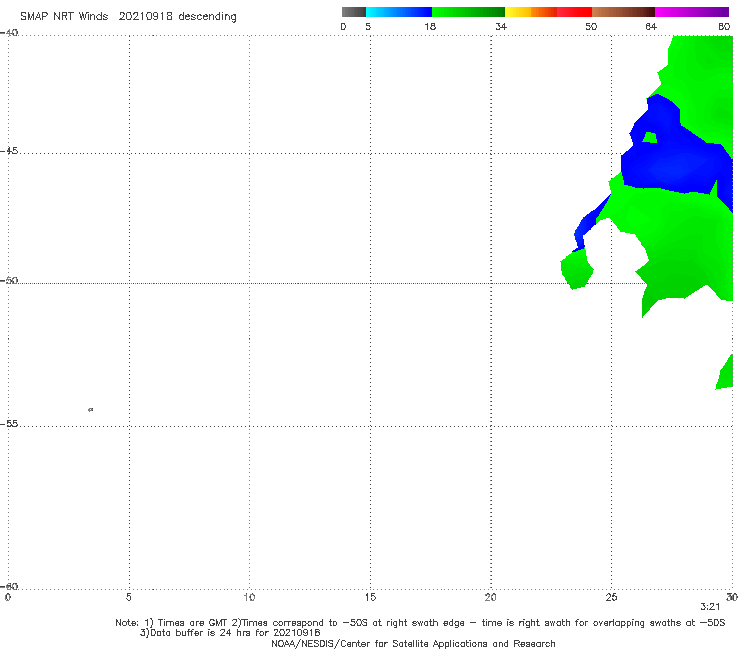Click the latitude axis label '-45'

click(9, 151)
